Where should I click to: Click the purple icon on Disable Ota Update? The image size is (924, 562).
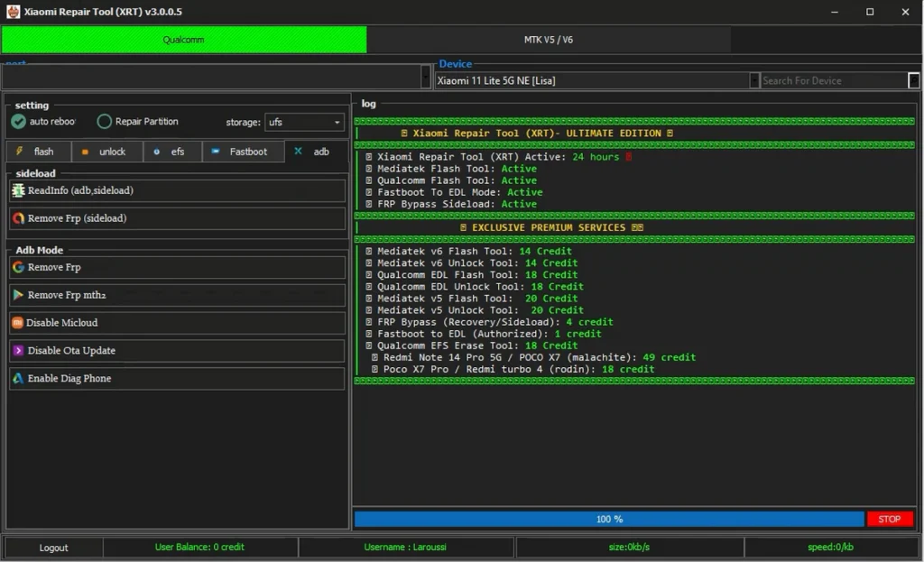point(18,351)
